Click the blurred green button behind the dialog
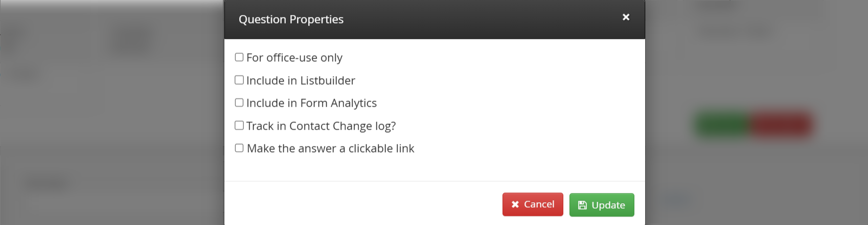 coord(723,125)
